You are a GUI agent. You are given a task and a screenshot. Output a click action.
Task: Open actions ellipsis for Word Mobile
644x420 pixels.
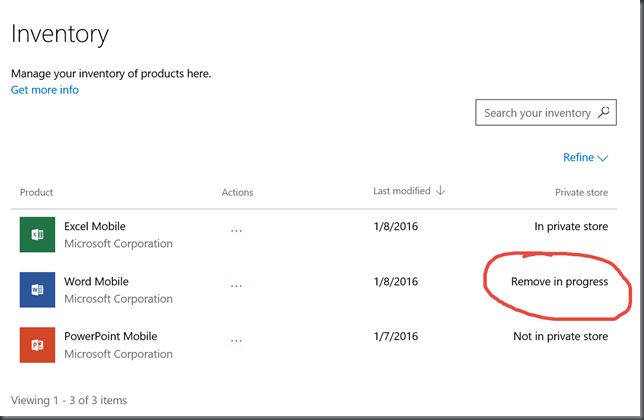236,286
